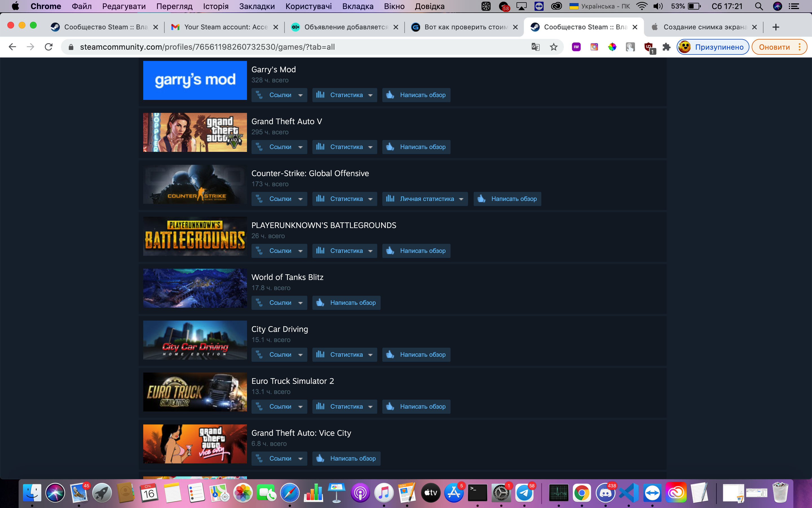Viewport: 812px width, 508px height.
Task: Open Telegram from the dock
Action: (524, 493)
